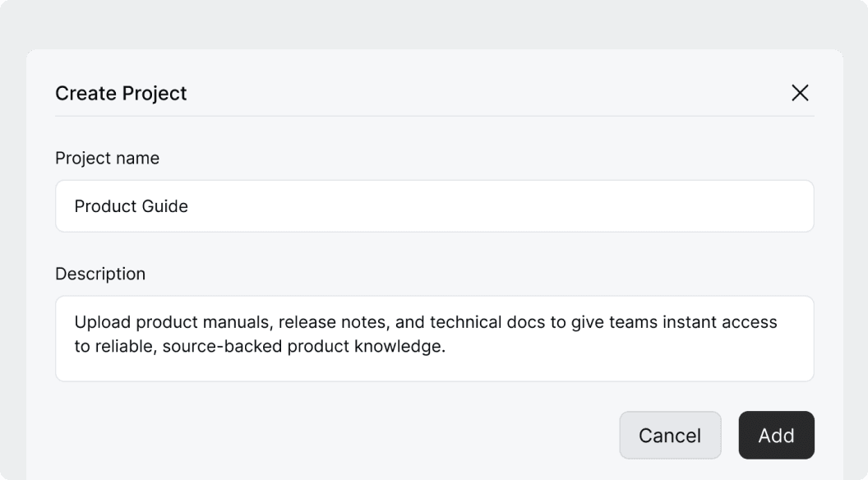Close the Create Project dialog
The image size is (868, 480).
point(800,93)
